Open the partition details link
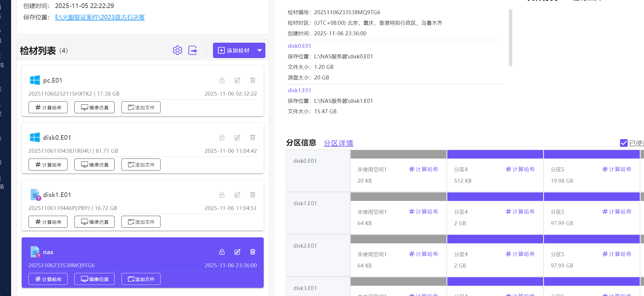Viewport: 644px width, 296px height. [x=338, y=143]
